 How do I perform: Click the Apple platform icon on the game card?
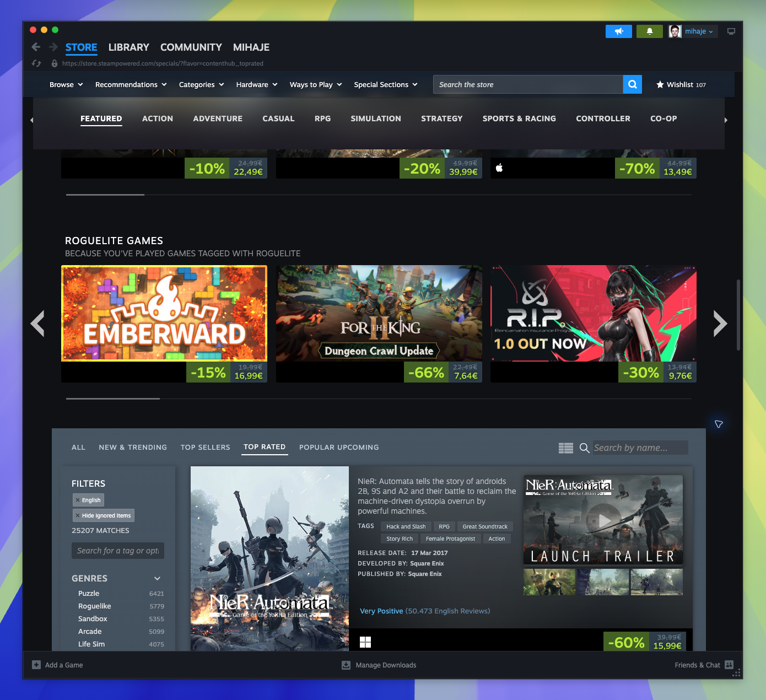pyautogui.click(x=499, y=168)
